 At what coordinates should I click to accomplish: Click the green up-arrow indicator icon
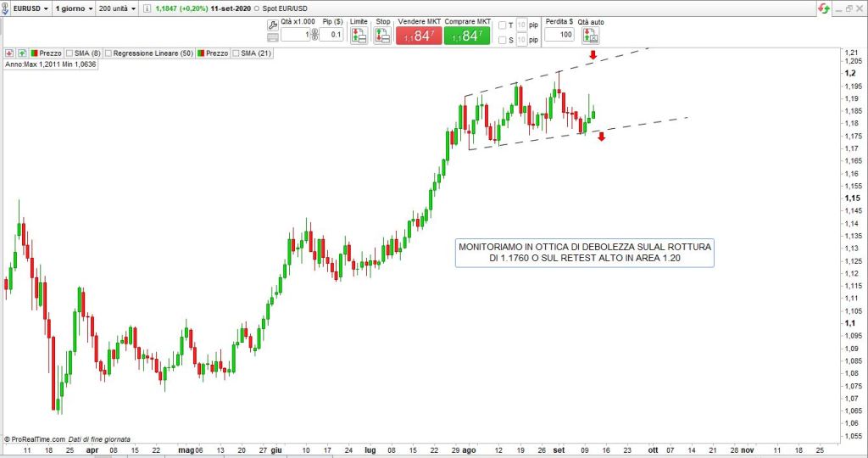22,53
